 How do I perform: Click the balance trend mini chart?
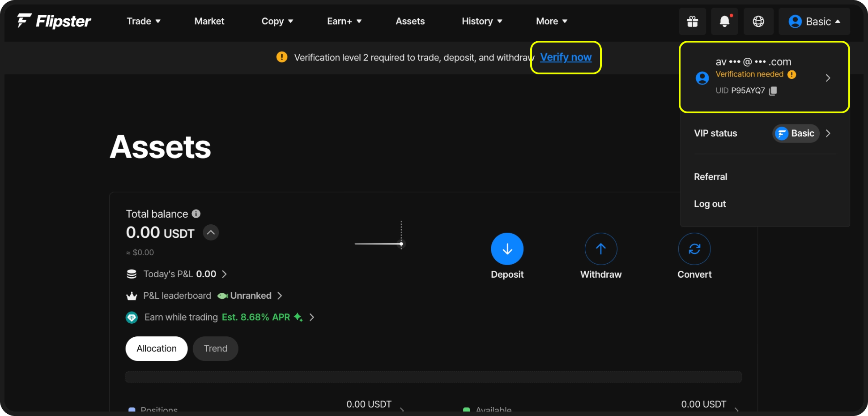click(x=380, y=236)
